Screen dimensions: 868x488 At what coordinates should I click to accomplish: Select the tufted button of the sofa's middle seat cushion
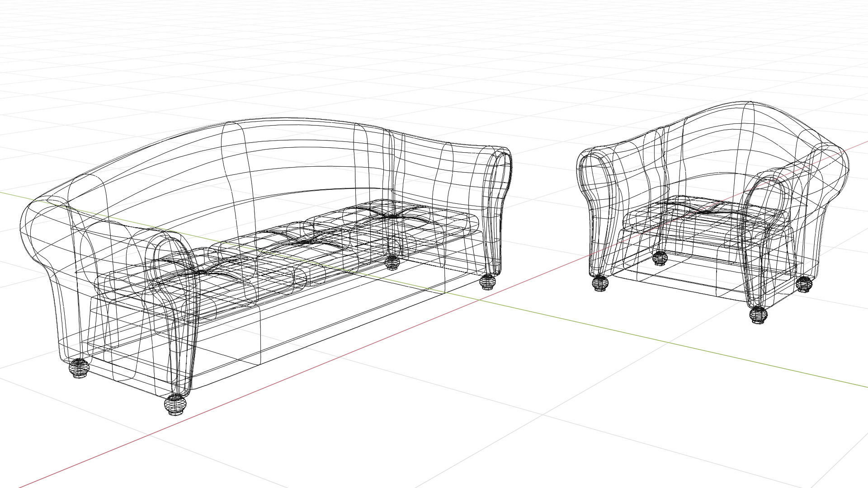(307, 243)
